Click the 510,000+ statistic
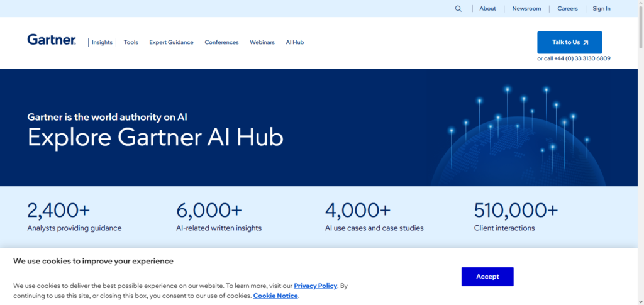Screen dimensions: 644x305 (516, 211)
